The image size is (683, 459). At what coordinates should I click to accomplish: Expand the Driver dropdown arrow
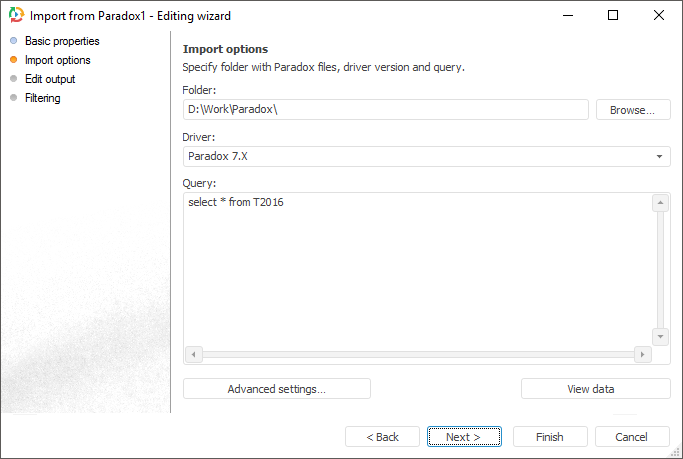tap(660, 157)
